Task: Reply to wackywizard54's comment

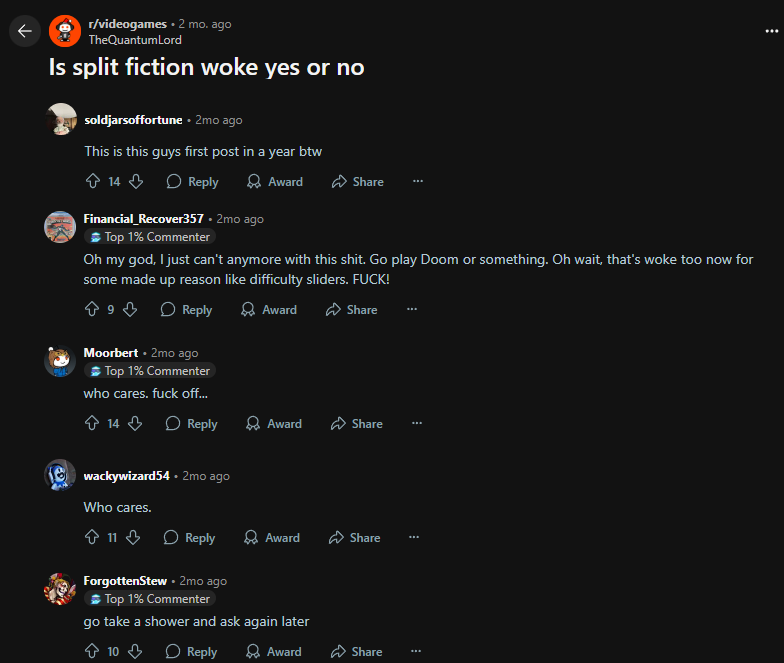Action: [x=190, y=538]
